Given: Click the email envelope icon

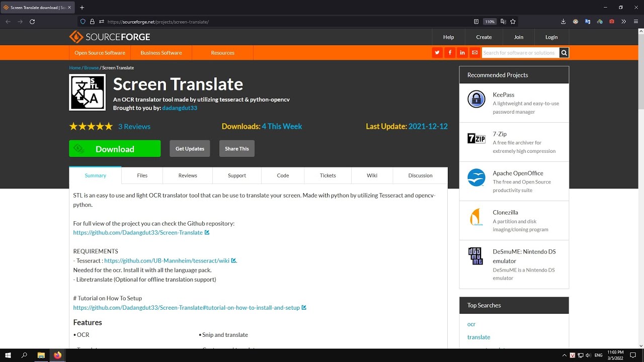Looking at the screenshot, I should point(474,53).
